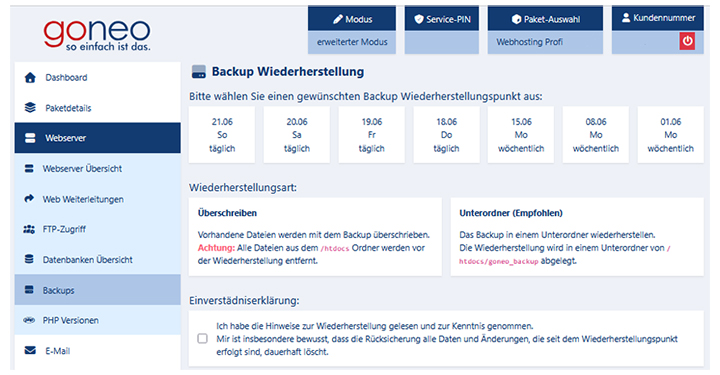Select the 19.06 Fr täglich backup point
Screen dimensions: 720x375
tap(371, 135)
